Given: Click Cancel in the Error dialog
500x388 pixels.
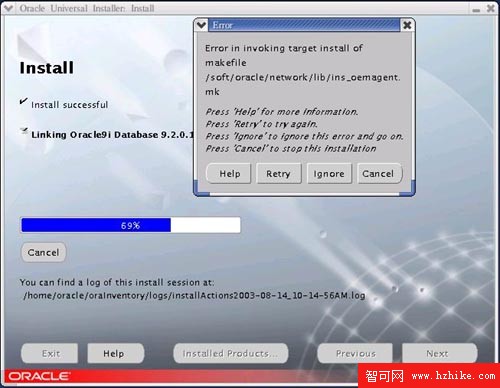Looking at the screenshot, I should pyautogui.click(x=379, y=173).
